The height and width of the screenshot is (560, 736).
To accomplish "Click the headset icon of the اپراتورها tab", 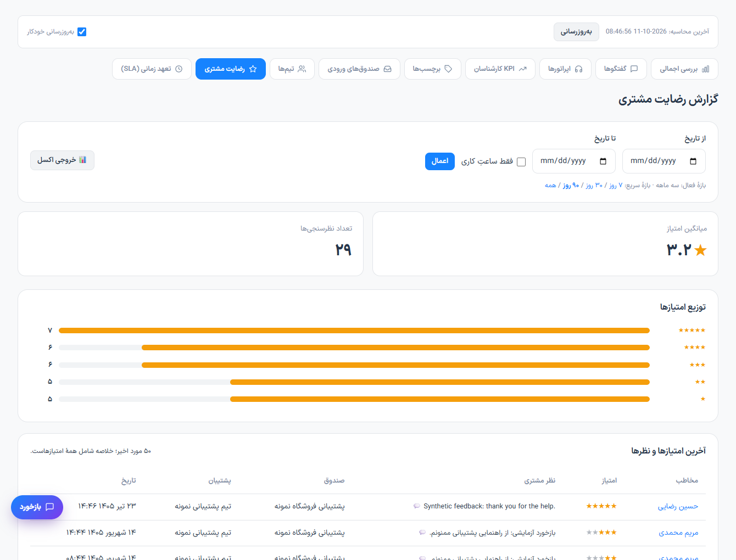I will (x=578, y=69).
